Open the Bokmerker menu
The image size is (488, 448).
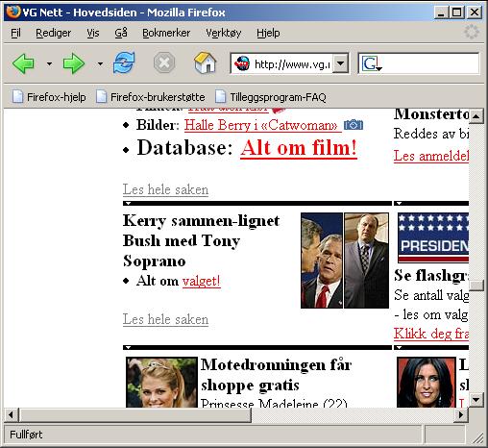[x=166, y=33]
